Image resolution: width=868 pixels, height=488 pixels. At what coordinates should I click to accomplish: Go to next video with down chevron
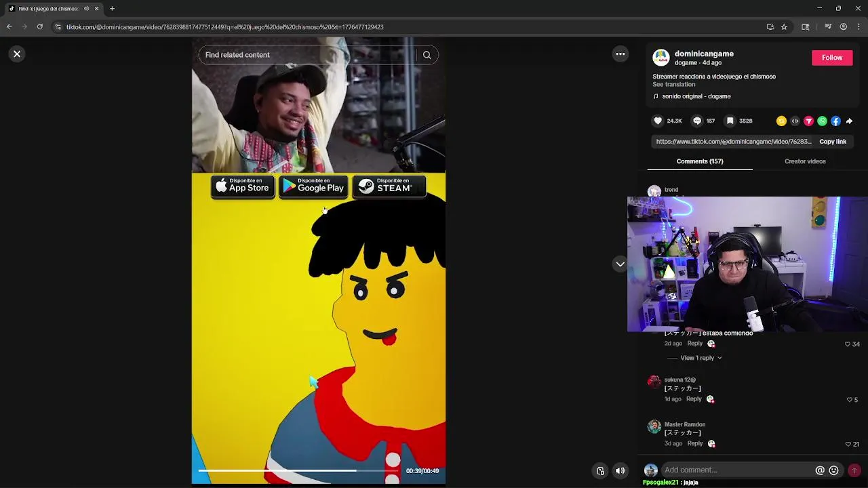pyautogui.click(x=620, y=264)
